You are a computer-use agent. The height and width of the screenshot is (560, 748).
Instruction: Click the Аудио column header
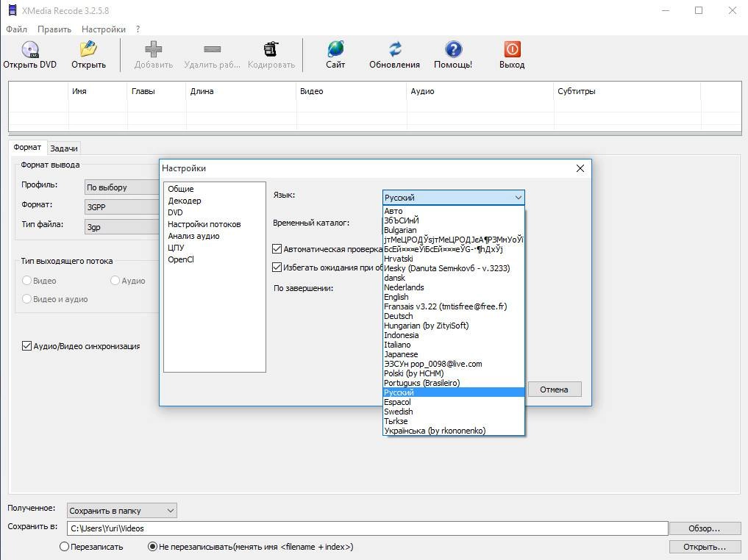click(480, 91)
